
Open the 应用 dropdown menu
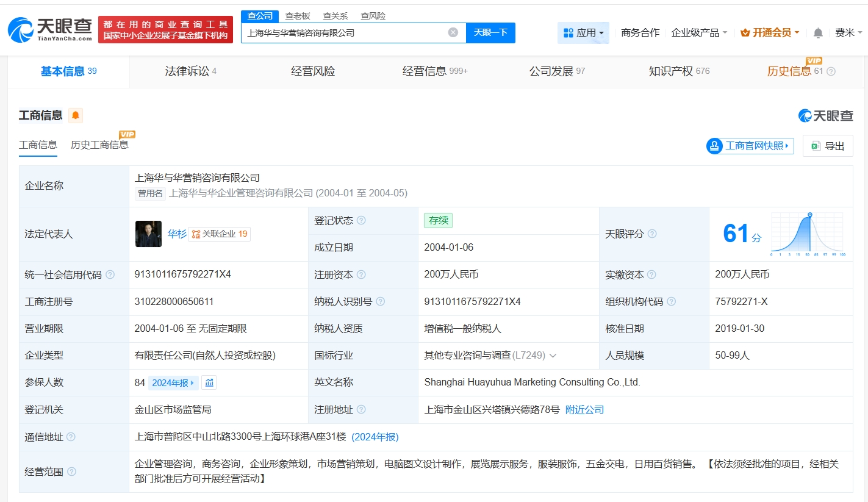583,33
